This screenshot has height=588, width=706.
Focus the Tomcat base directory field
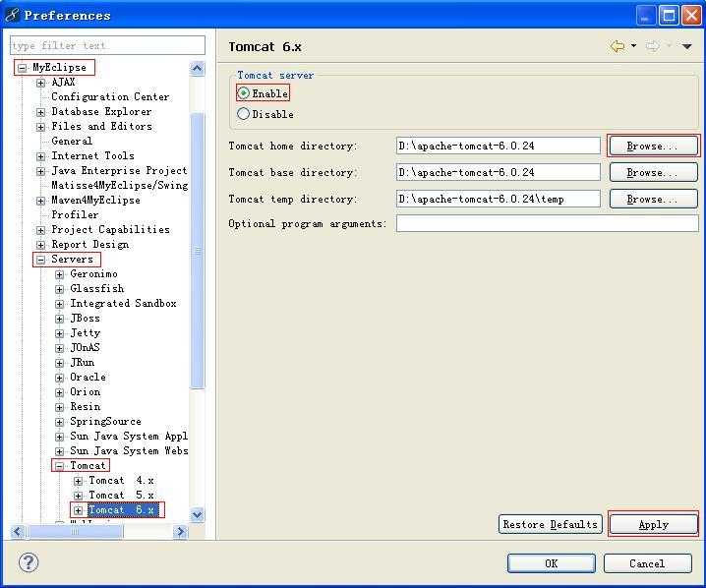pyautogui.click(x=498, y=172)
